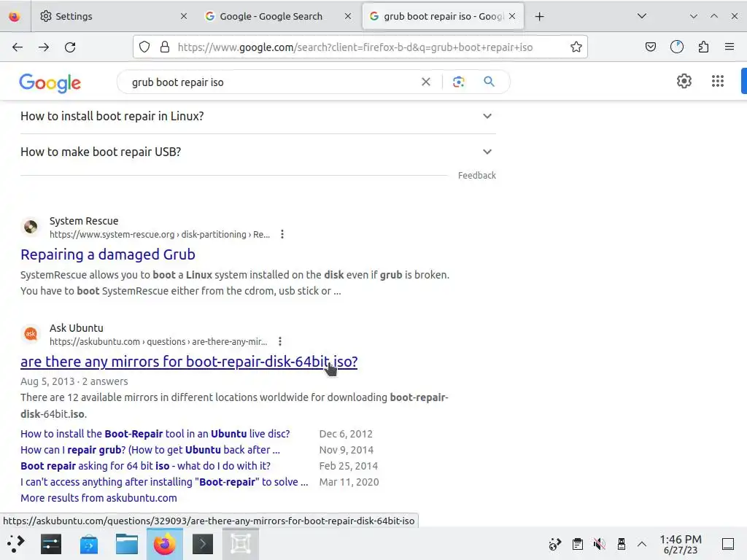This screenshot has height=560, width=747.
Task: Go to Google home via logo
Action: pos(50,83)
